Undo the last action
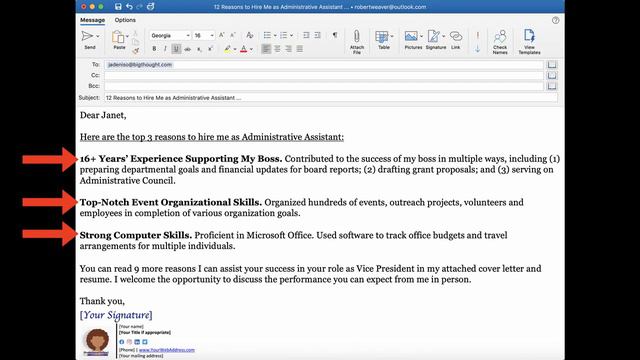The width and height of the screenshot is (640, 360). pos(129,7)
